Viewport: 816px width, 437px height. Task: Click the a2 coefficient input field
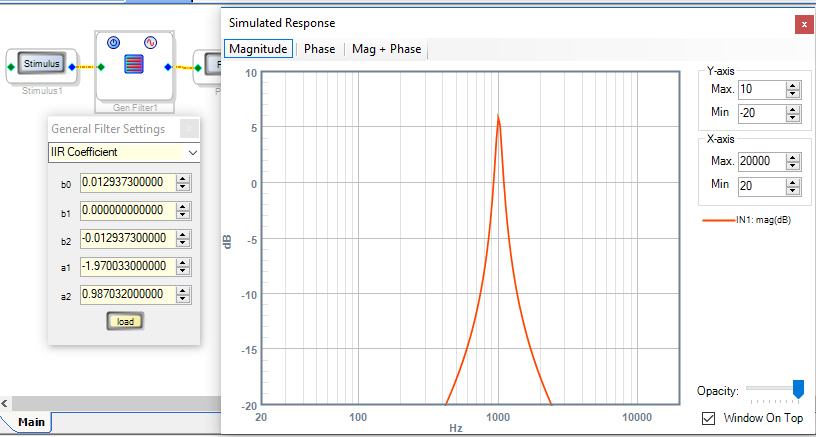point(129,295)
